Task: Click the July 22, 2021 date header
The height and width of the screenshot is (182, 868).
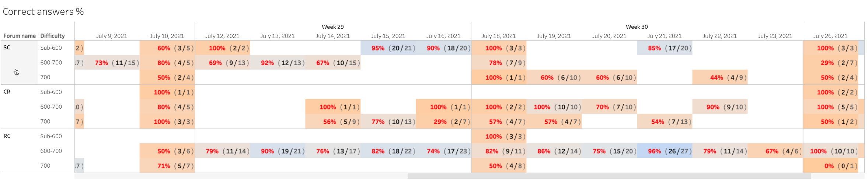Action: [719, 36]
